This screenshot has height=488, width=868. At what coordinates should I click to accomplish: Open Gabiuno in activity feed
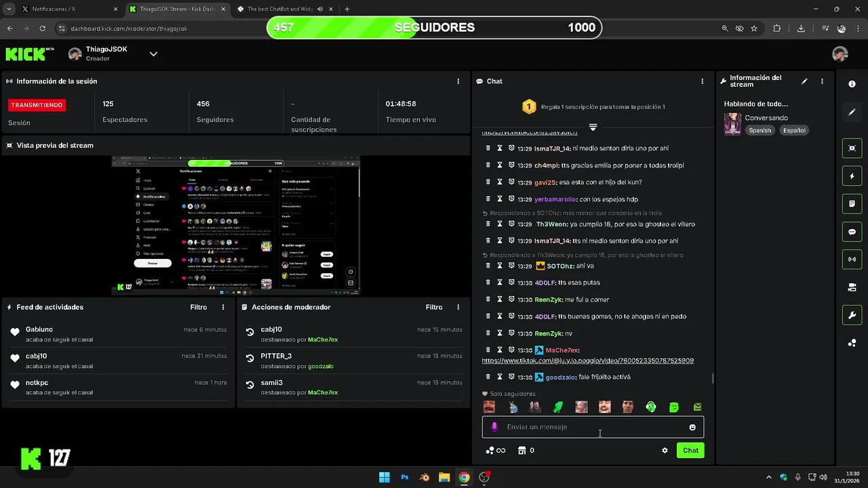(39, 329)
